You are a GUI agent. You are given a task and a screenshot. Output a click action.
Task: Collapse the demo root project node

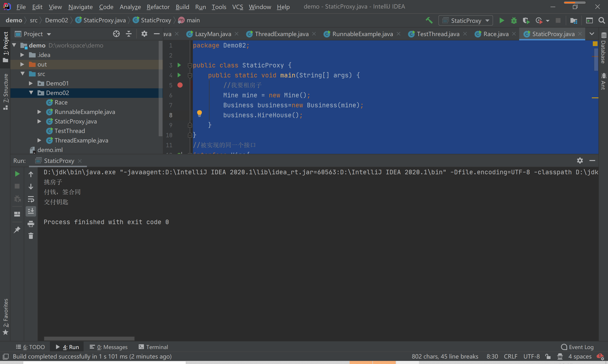click(x=14, y=45)
